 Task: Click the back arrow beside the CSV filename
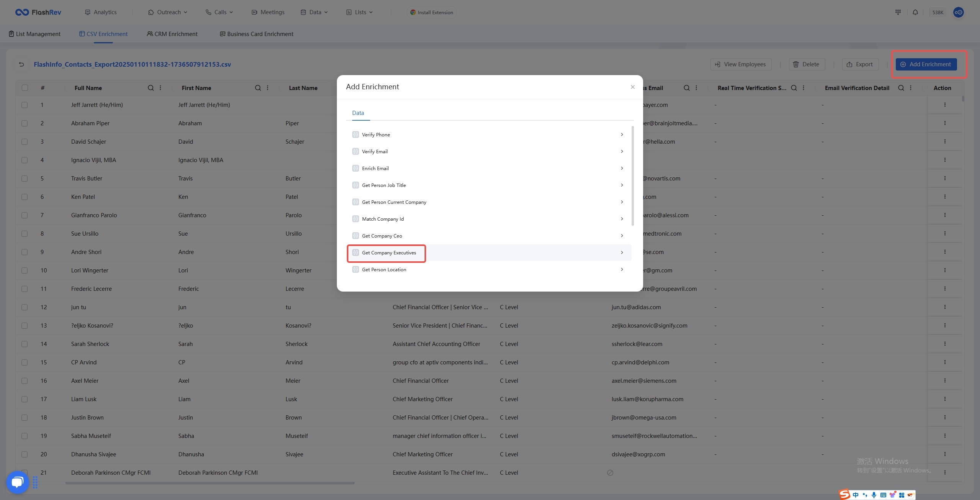coord(21,64)
